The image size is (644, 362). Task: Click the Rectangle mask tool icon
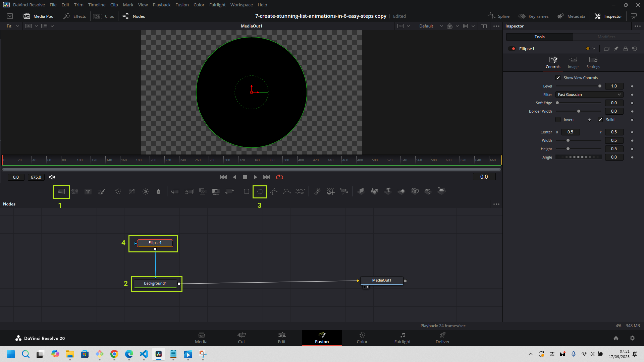pos(247,191)
